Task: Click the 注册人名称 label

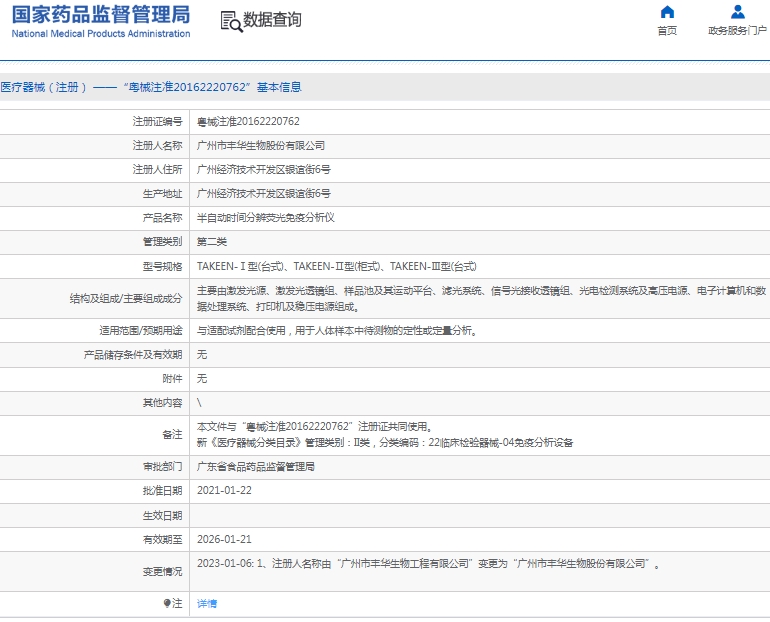Action: 157,145
